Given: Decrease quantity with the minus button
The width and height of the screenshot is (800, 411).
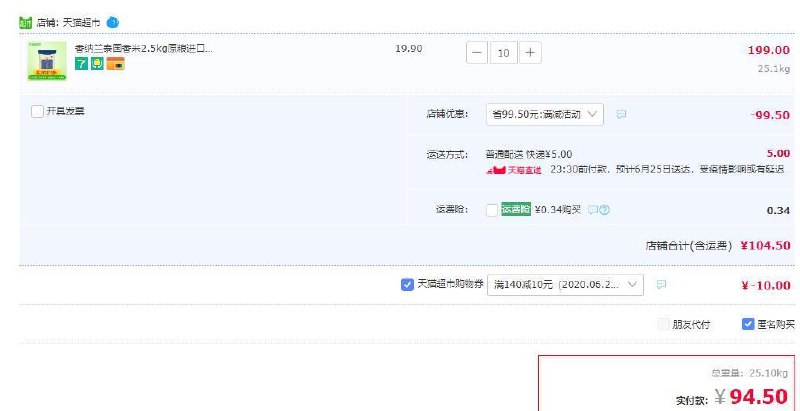Looking at the screenshot, I should pyautogui.click(x=477, y=52).
